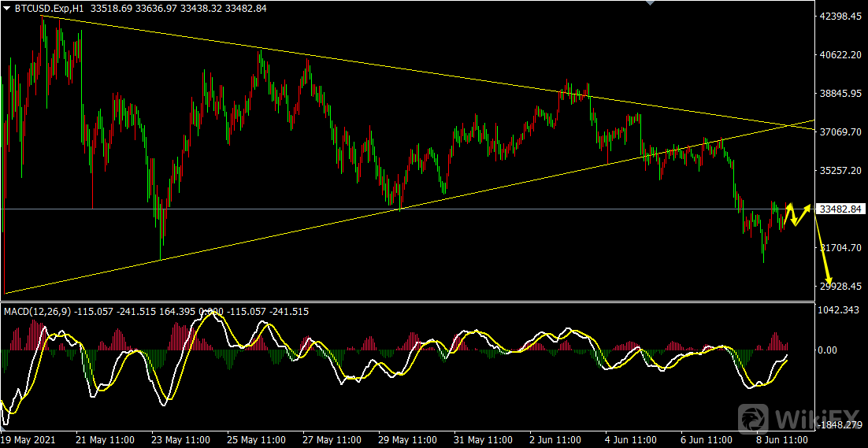
Task: Click the 42398.45 price scale label
Action: pos(841,17)
